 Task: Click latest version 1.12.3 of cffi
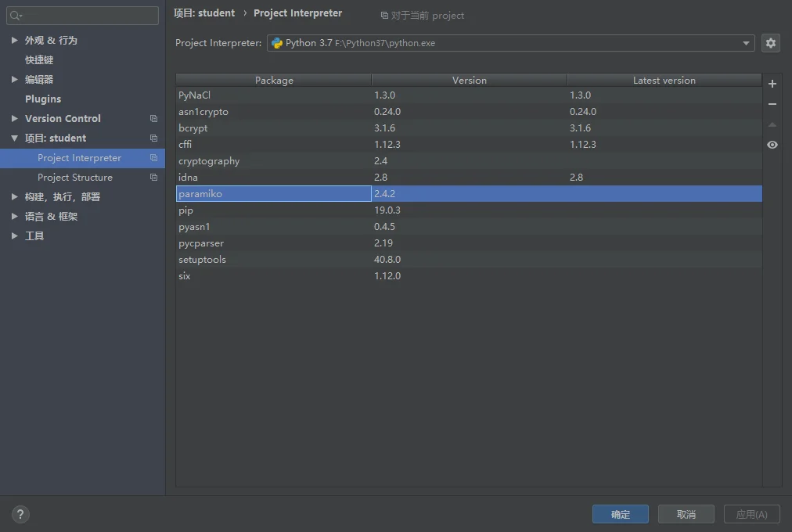coord(583,145)
